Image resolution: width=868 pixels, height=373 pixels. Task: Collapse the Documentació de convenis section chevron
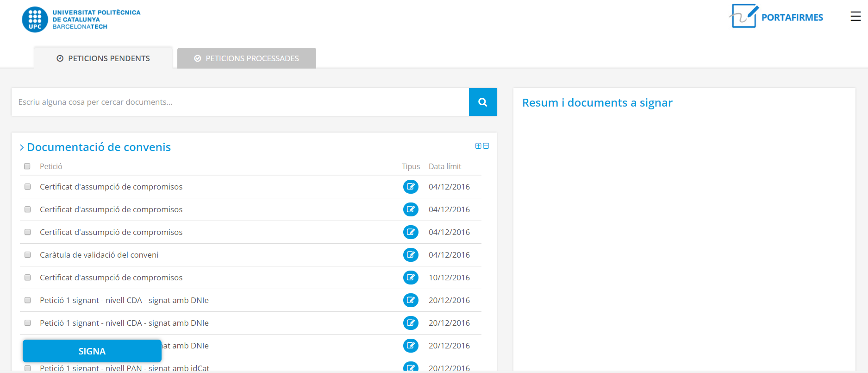(x=22, y=147)
